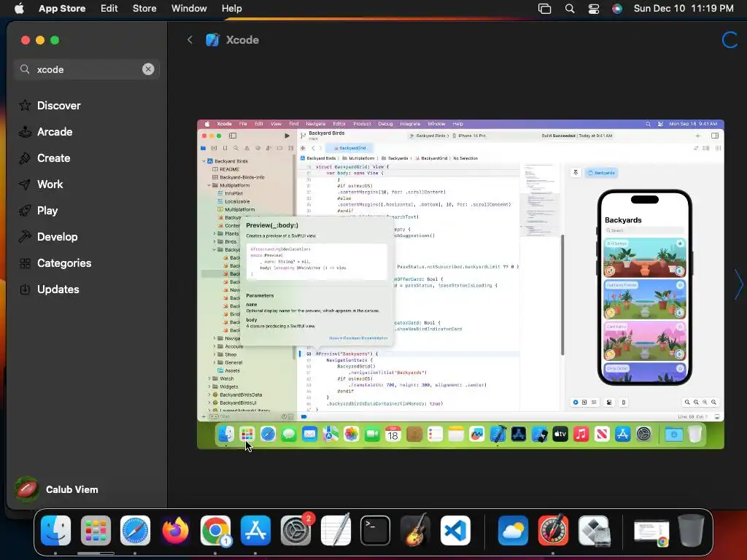
Task: Clear the xcode search text
Action: click(148, 69)
